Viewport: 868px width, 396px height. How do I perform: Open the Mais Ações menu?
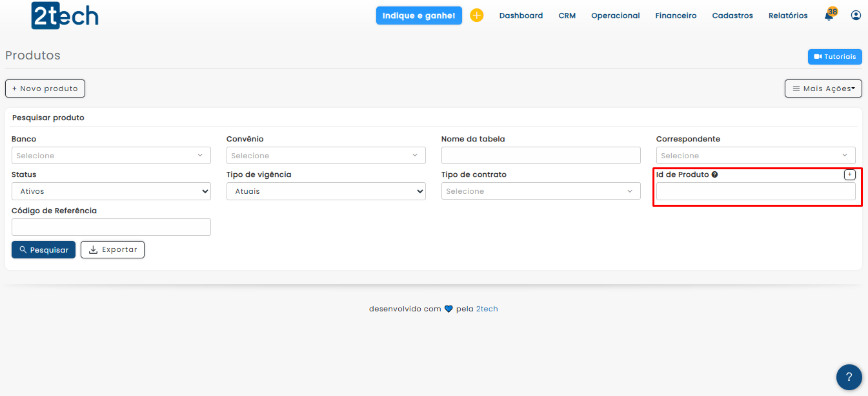(x=823, y=89)
